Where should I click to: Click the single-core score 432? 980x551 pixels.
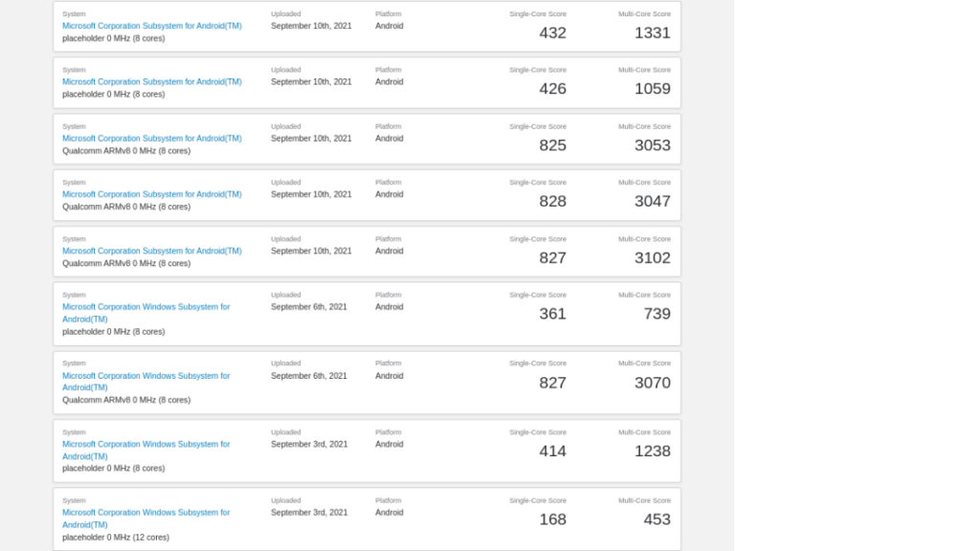552,33
